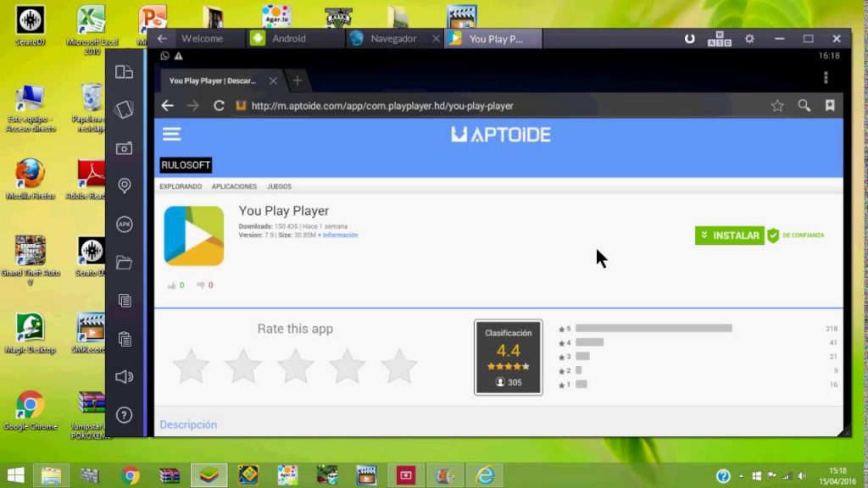Rate the app with the first star
Viewport: 868px width, 488px height.
point(191,366)
